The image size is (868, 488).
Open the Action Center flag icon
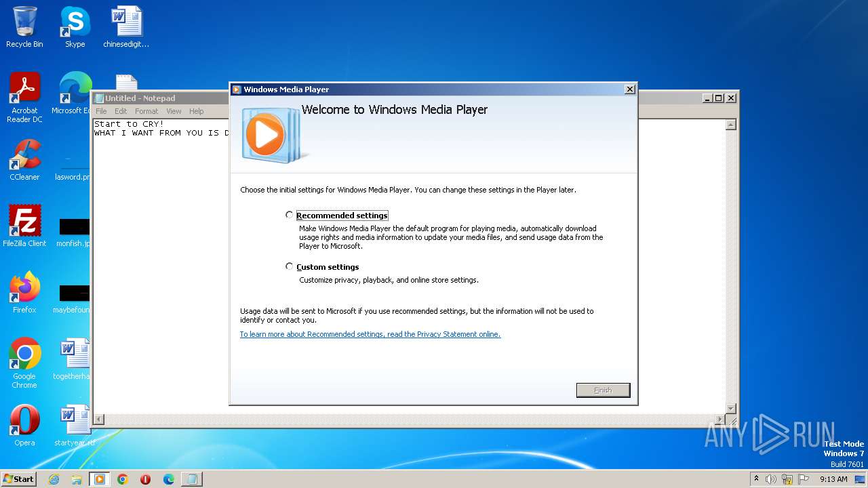[803, 479]
